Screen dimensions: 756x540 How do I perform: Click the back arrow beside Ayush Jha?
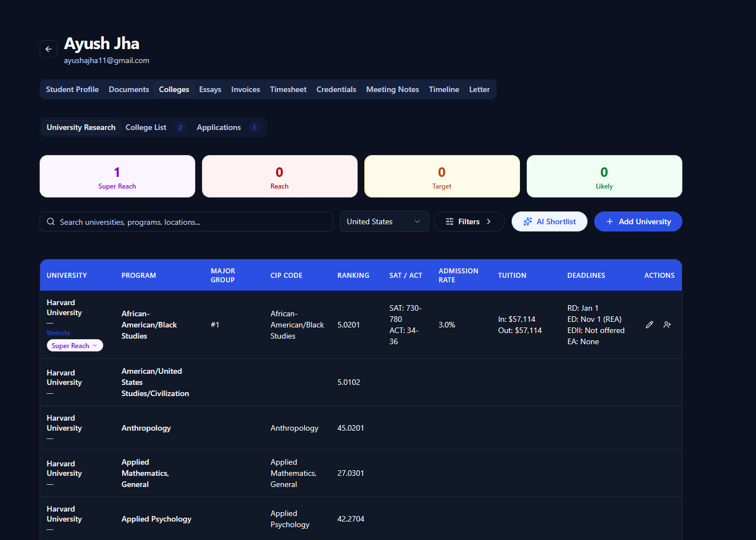click(49, 49)
